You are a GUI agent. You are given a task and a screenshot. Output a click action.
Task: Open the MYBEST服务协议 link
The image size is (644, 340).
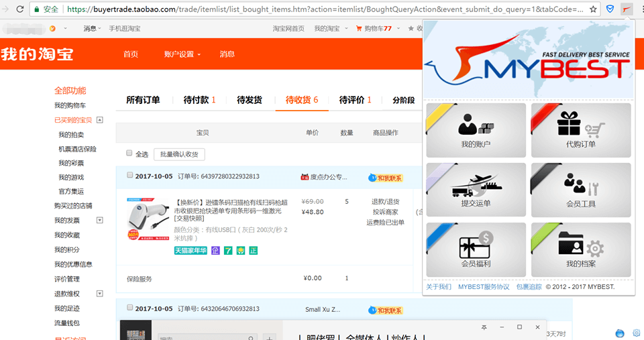(x=484, y=286)
